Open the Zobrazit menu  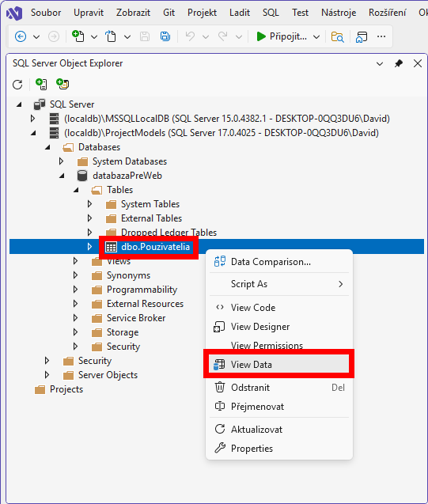134,13
